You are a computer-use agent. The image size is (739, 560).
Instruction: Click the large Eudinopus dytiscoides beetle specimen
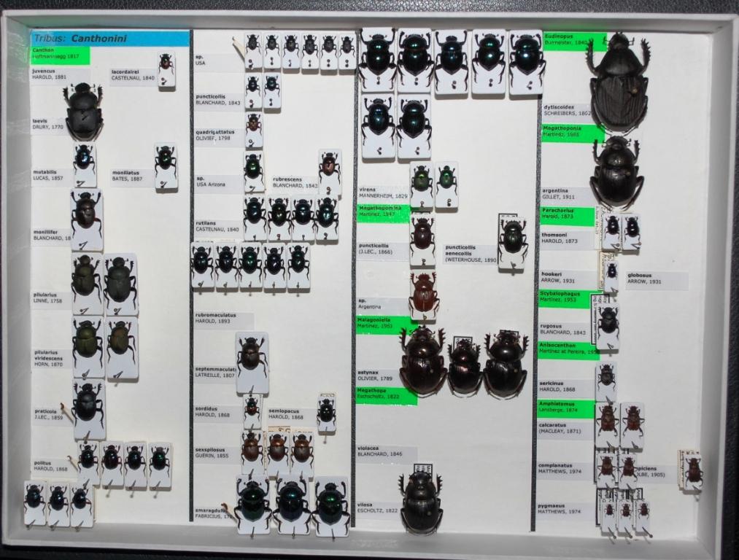coord(619,84)
